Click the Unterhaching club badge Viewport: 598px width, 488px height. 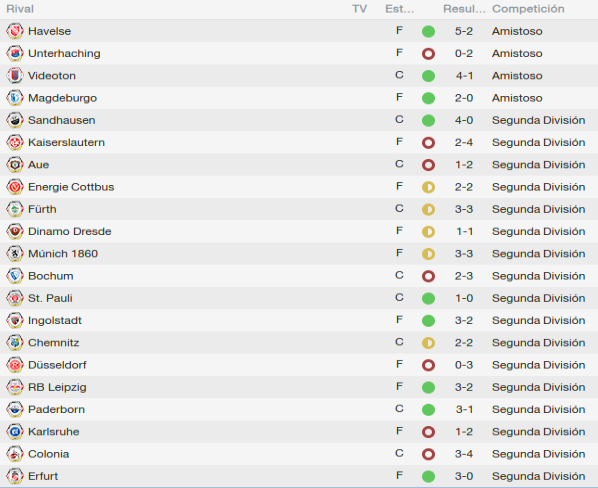click(x=15, y=53)
